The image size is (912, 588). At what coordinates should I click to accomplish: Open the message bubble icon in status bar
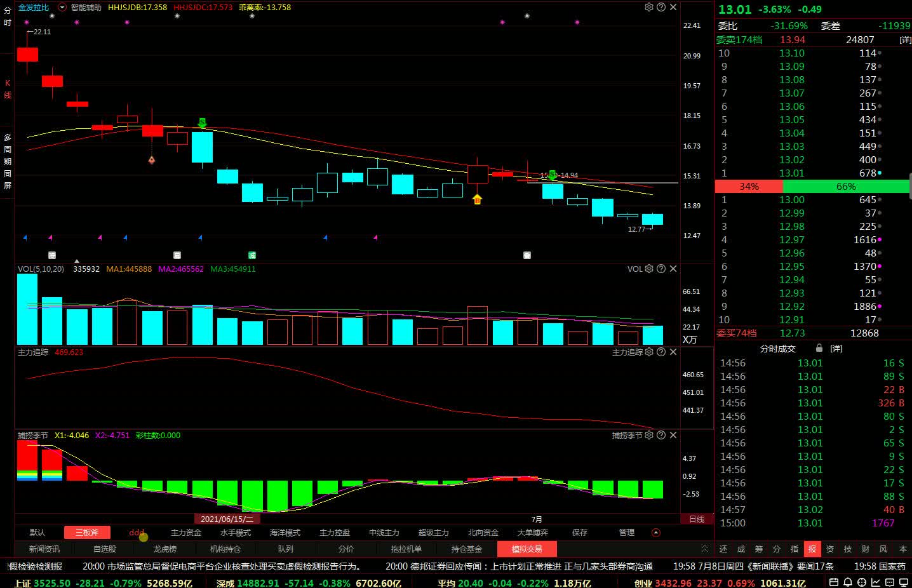(889, 582)
